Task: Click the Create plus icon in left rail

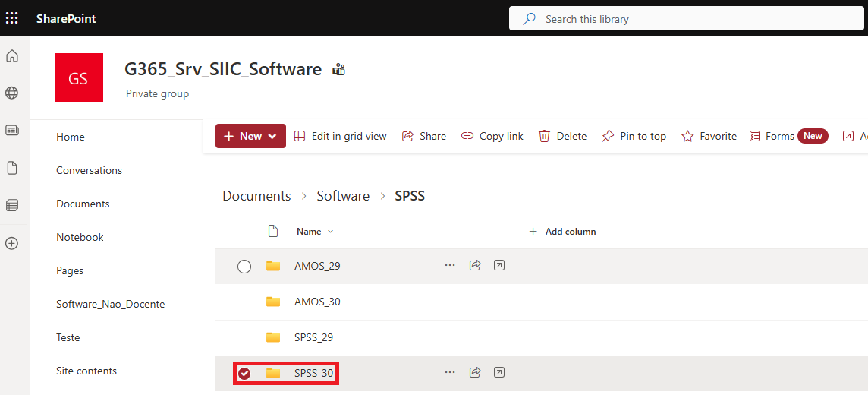Action: coord(12,244)
